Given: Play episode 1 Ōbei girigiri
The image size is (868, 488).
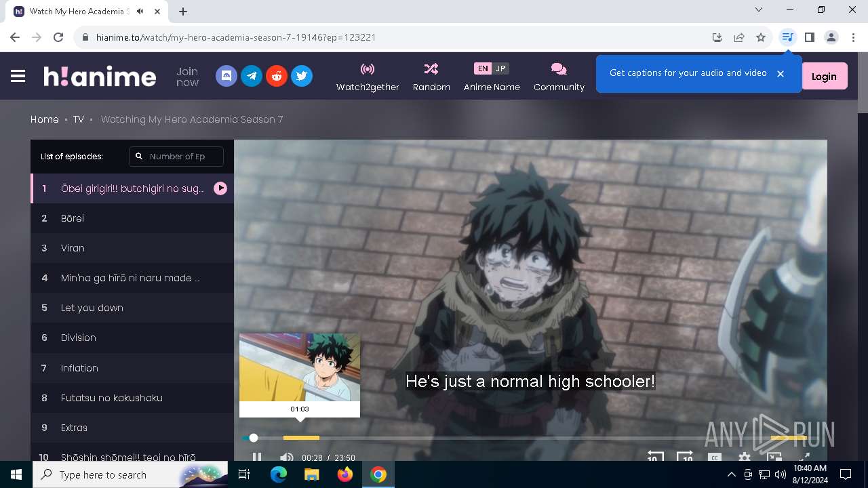Looking at the screenshot, I should click(x=132, y=188).
